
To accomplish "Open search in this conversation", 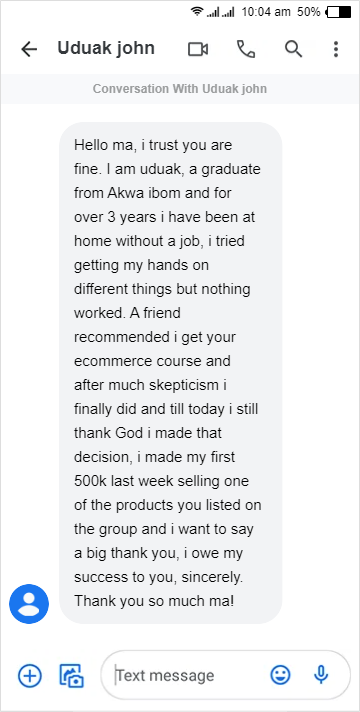I will pyautogui.click(x=293, y=49).
